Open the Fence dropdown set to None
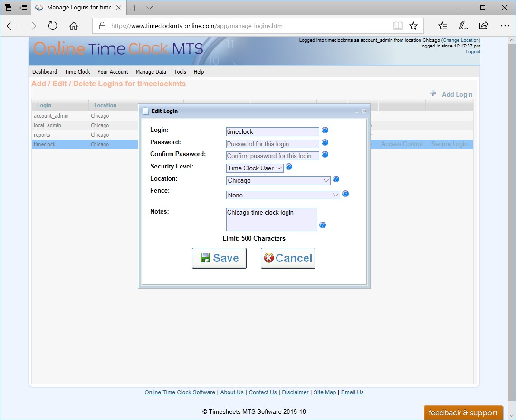The height and width of the screenshot is (420, 516). tap(283, 195)
